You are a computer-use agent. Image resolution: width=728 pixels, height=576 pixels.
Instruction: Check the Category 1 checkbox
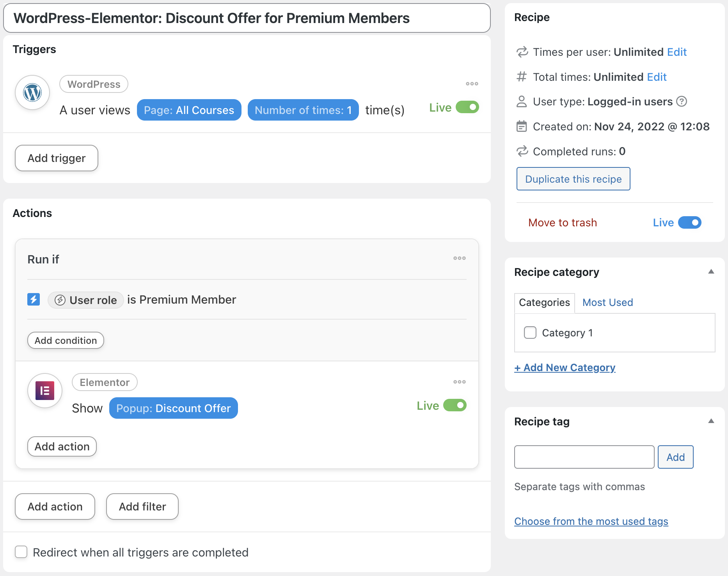(530, 332)
